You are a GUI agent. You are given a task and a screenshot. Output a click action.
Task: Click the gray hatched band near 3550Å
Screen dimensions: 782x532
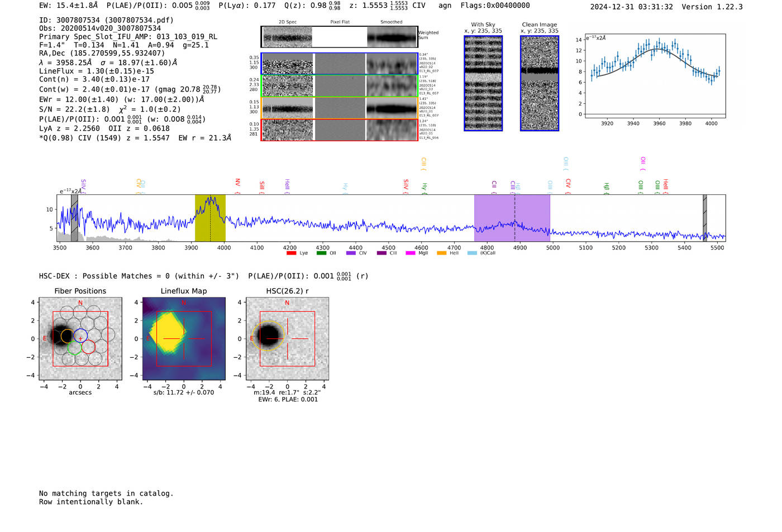pos(74,218)
